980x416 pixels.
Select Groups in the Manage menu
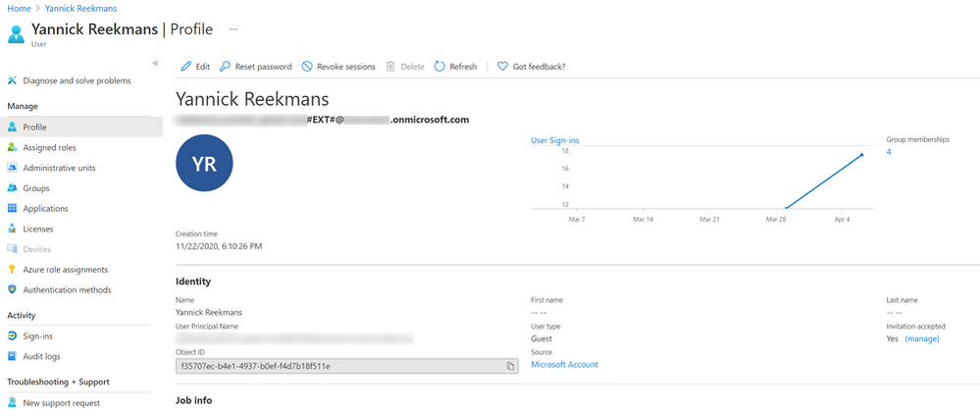coord(36,187)
